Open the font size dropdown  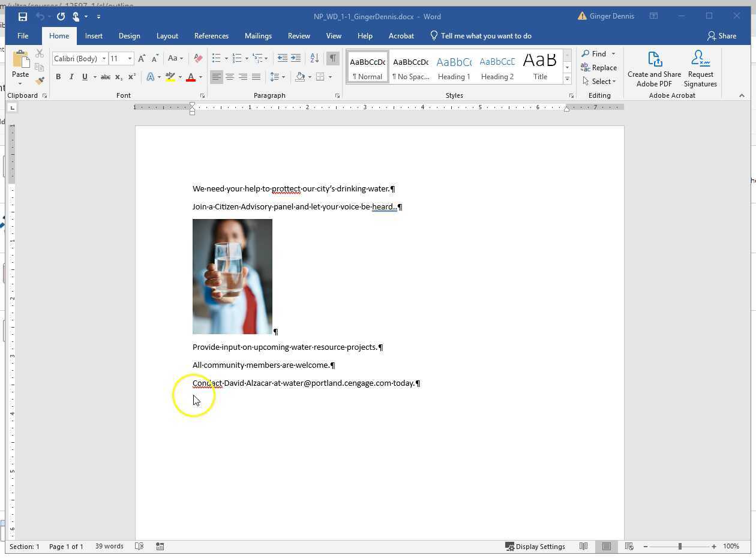click(129, 58)
